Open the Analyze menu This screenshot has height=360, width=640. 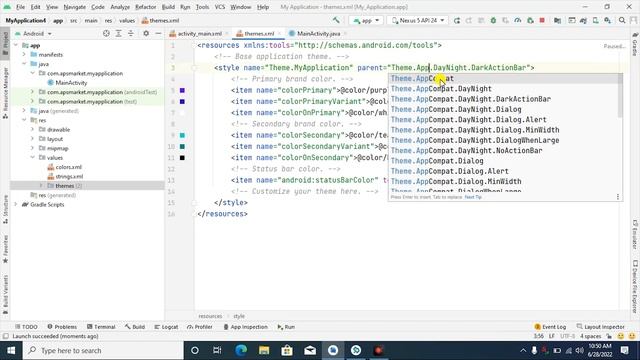[120, 7]
